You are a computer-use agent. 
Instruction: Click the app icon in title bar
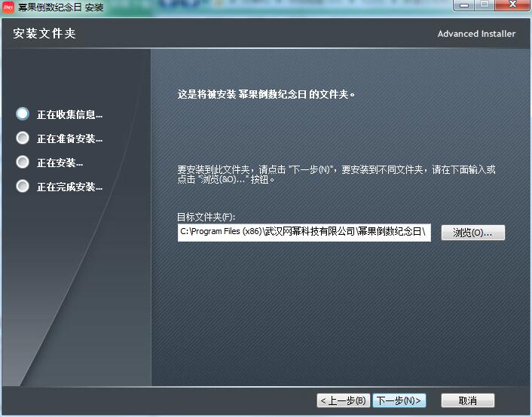[8, 7]
